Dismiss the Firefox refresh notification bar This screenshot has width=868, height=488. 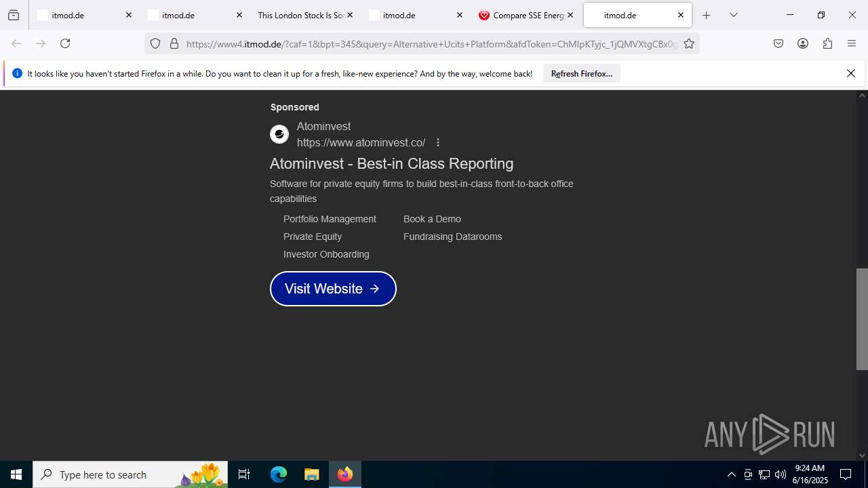(851, 73)
